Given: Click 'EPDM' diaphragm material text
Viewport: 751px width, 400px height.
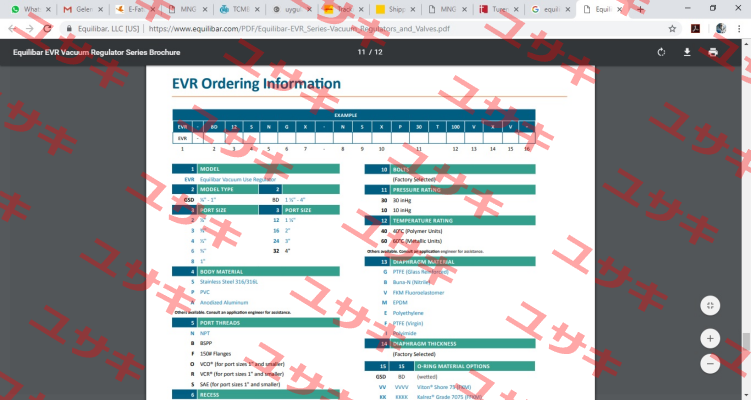Looking at the screenshot, I should [400, 302].
